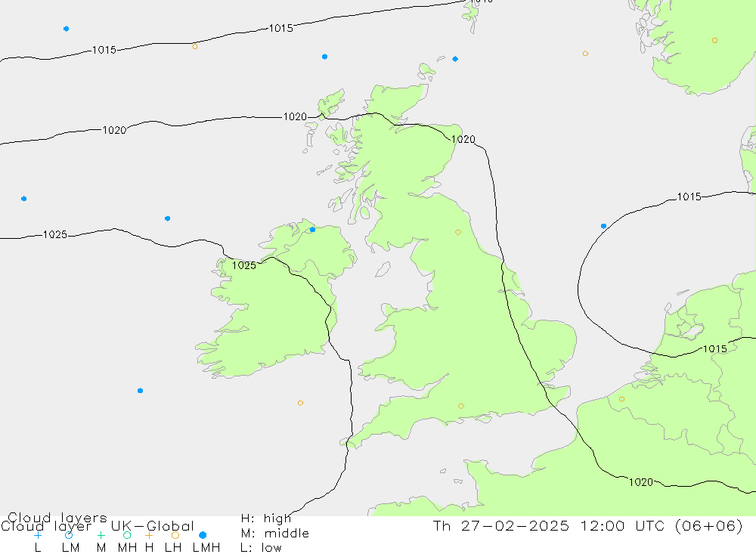Click the orange LH circle legend symbol

pyautogui.click(x=175, y=535)
